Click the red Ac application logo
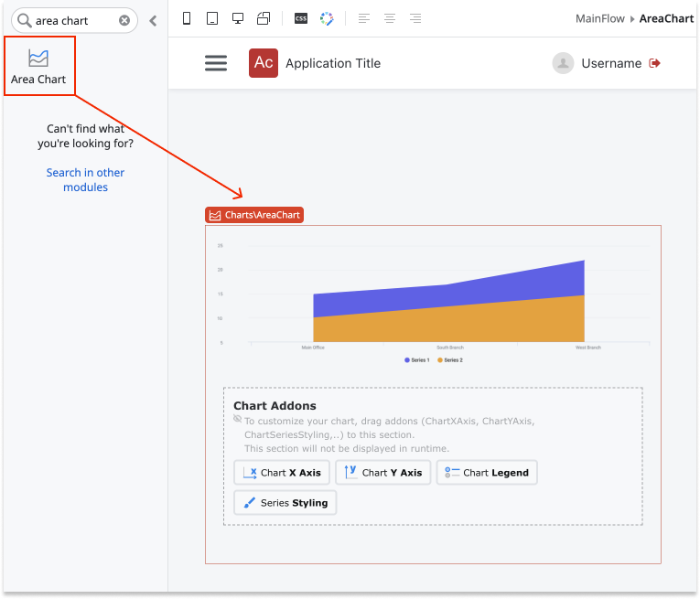Image resolution: width=700 pixels, height=599 pixels. click(x=264, y=63)
